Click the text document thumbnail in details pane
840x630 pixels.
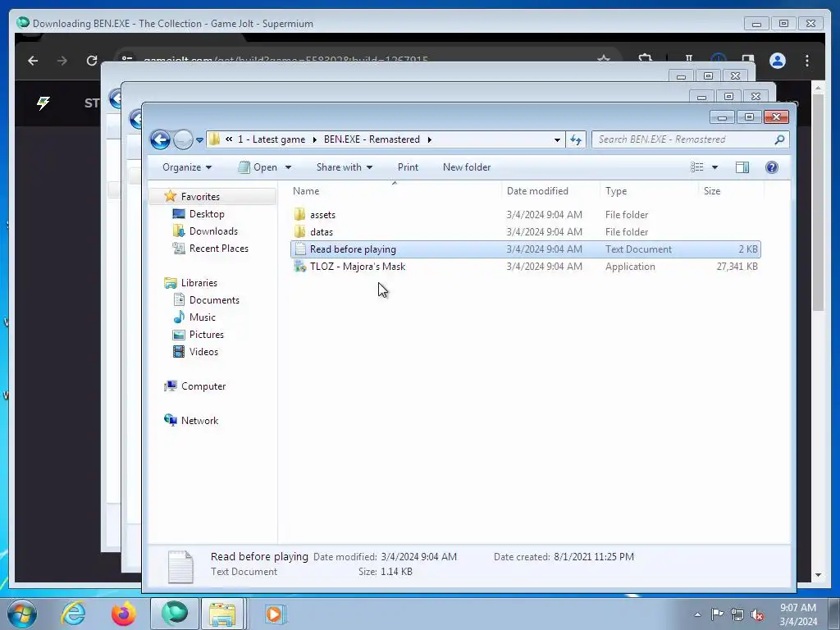tap(180, 567)
